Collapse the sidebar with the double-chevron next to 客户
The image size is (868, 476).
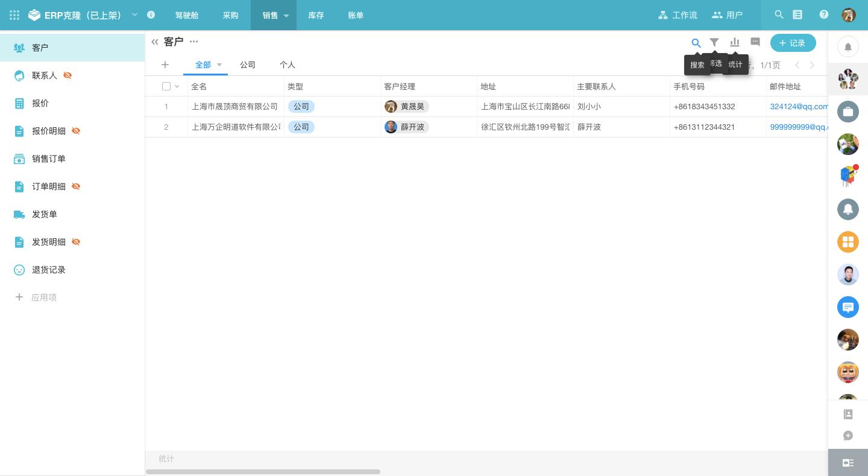155,42
